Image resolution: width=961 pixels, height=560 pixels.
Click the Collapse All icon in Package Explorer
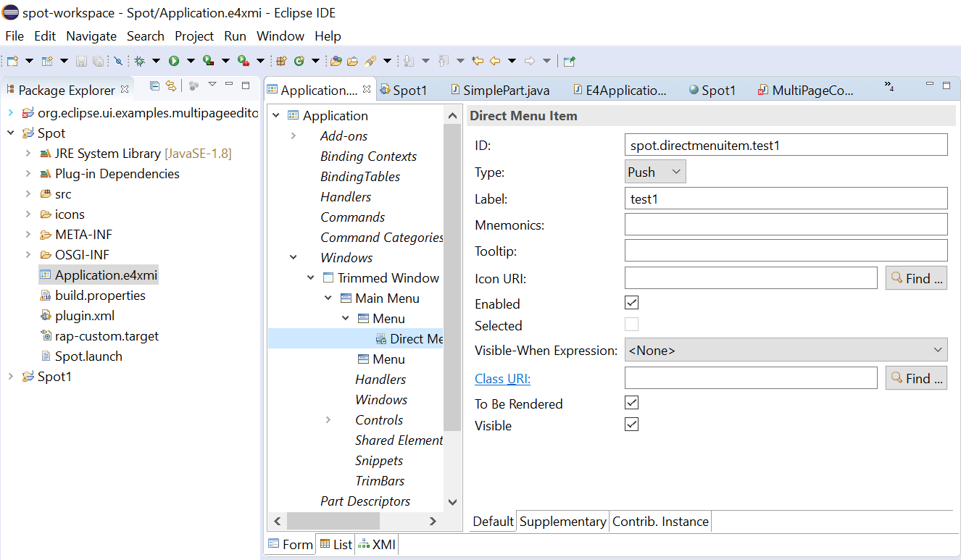[154, 85]
